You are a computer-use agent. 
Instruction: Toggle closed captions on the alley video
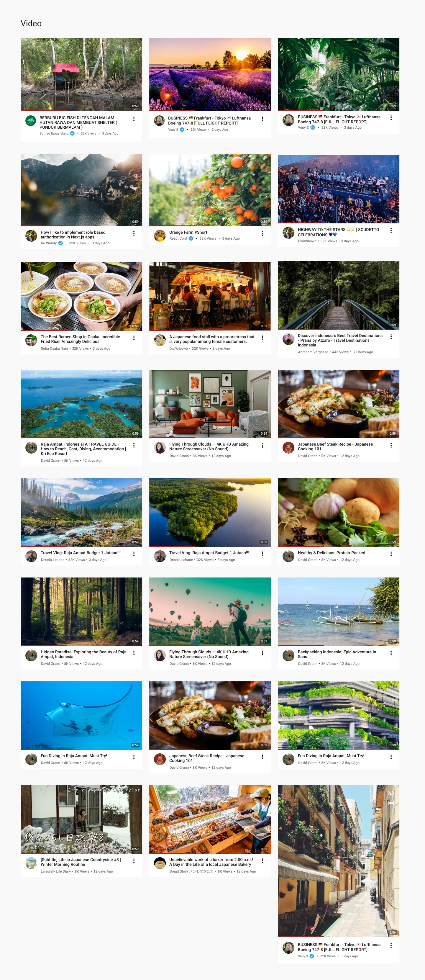[391, 803]
